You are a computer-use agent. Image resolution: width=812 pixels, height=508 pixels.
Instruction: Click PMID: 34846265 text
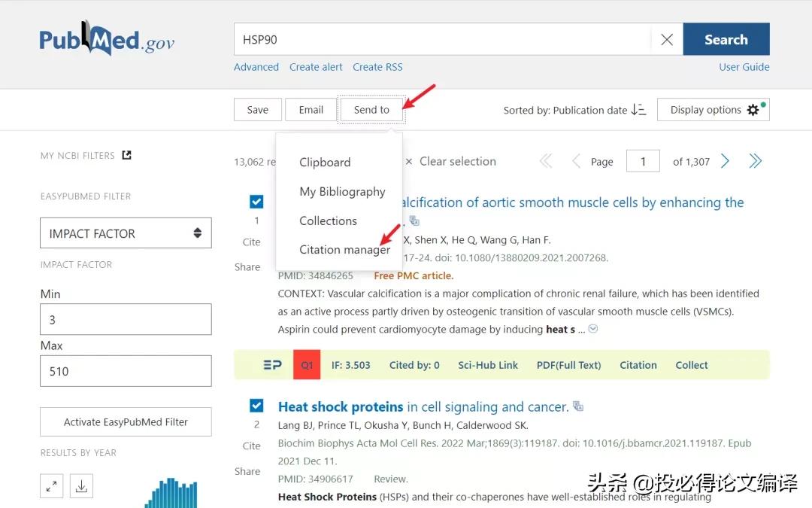click(x=315, y=275)
